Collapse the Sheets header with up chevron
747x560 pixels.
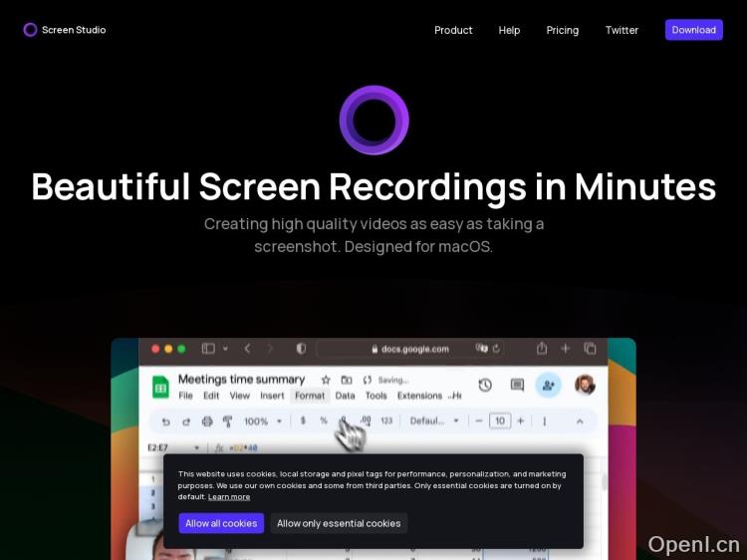click(x=580, y=421)
